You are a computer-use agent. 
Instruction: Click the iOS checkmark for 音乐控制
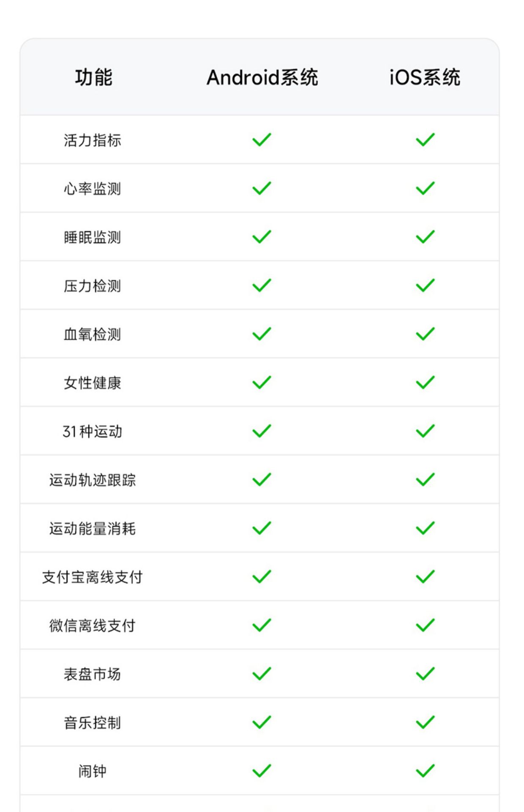tap(425, 722)
